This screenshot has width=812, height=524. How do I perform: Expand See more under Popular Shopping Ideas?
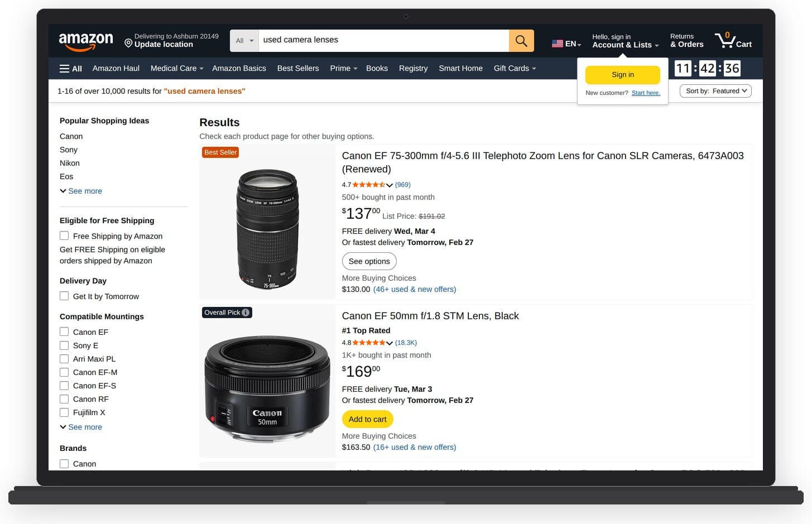click(x=80, y=190)
